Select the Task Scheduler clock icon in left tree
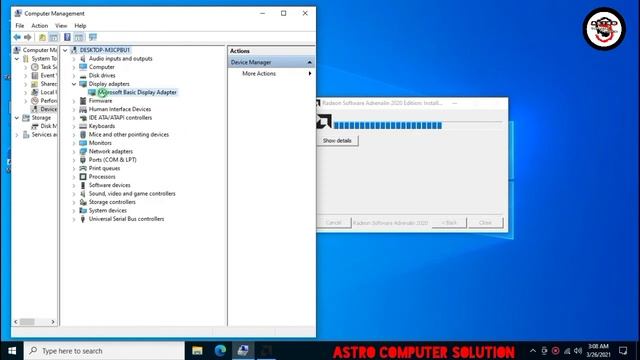 coord(35,67)
